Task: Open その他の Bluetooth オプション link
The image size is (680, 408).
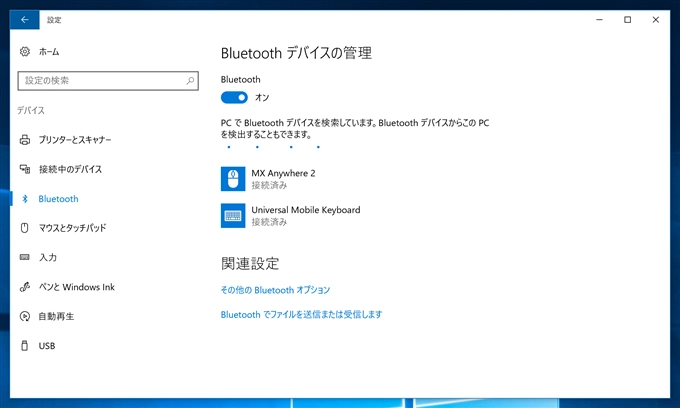Action: coord(275,290)
